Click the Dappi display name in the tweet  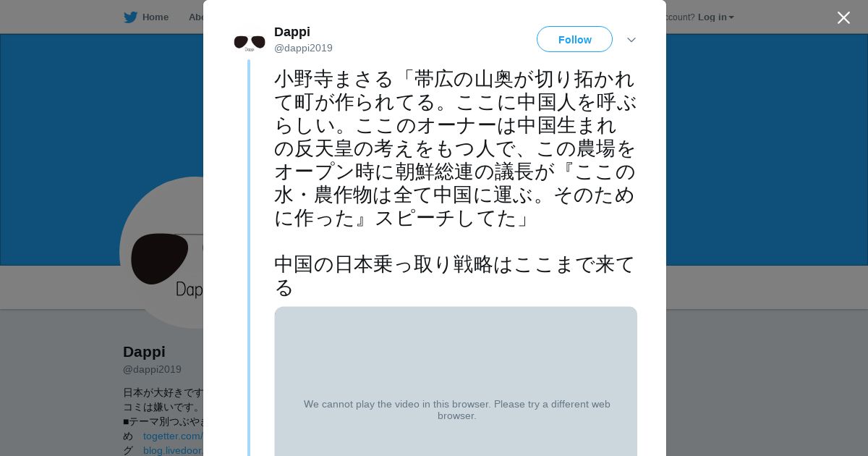point(292,32)
